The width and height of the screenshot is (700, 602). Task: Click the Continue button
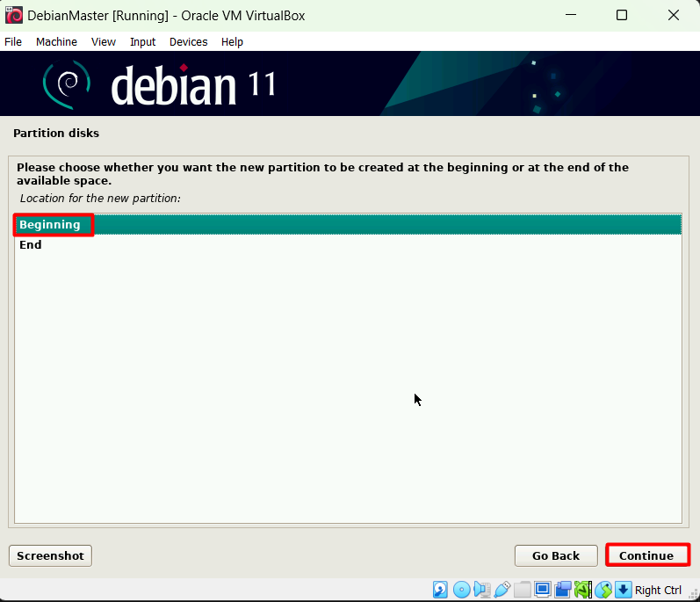click(x=646, y=555)
